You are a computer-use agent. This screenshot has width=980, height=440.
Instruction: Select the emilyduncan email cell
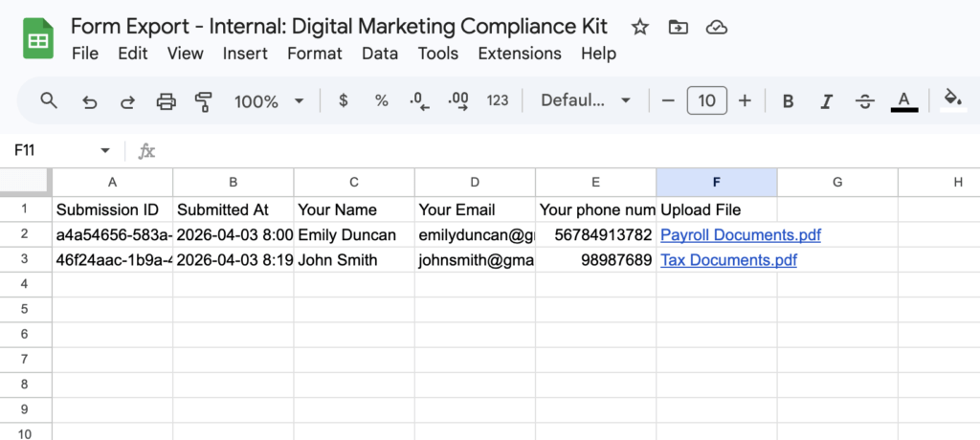pos(475,235)
